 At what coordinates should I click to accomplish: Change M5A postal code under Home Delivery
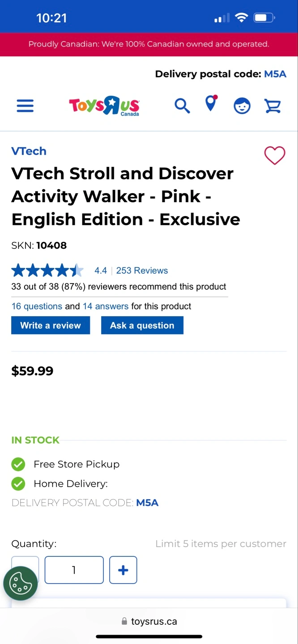click(x=147, y=503)
